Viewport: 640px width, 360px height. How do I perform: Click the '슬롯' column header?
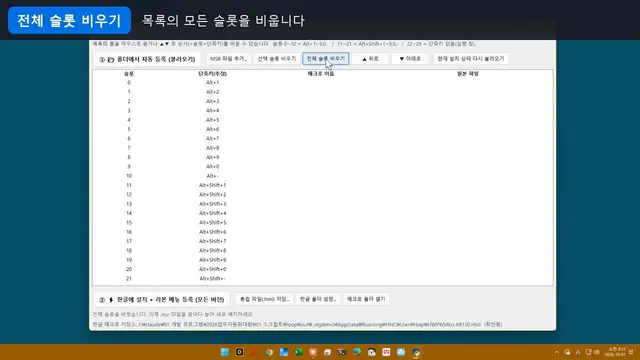coord(129,74)
